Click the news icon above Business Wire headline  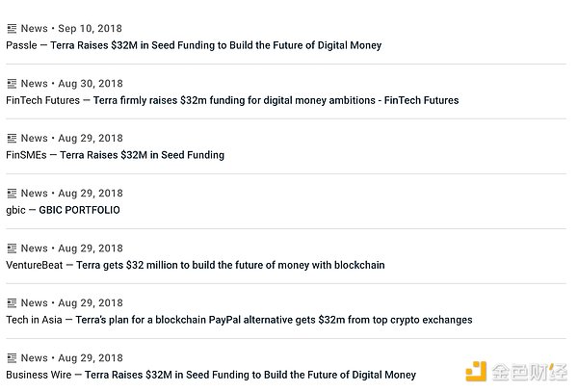12,358
